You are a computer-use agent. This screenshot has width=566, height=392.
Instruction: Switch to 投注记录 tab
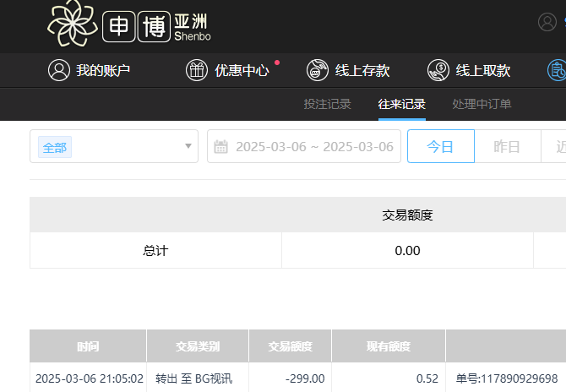[327, 104]
